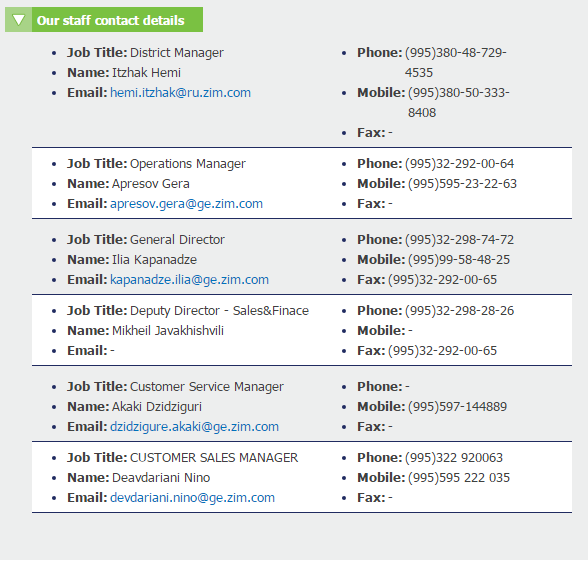The image size is (588, 564).
Task: Open email link hemi.itzhak@ru.zim.com
Action: (x=180, y=93)
